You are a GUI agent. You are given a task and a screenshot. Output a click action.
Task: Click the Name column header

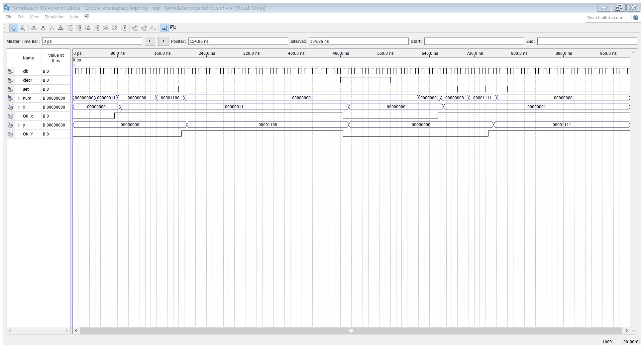(28, 58)
